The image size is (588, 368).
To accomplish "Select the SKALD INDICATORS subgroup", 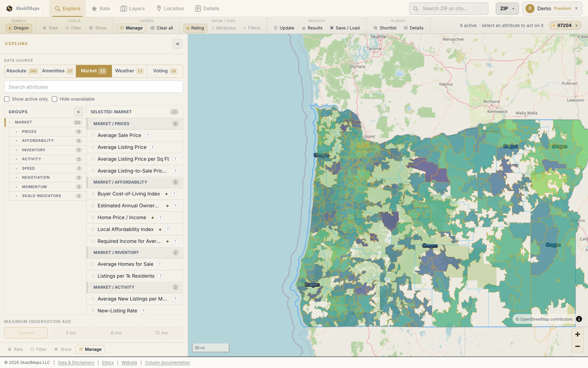I will [x=47, y=196].
